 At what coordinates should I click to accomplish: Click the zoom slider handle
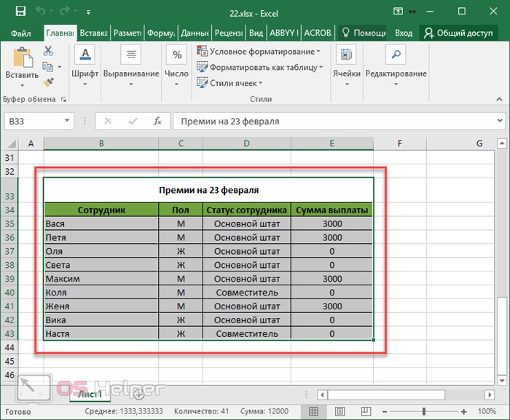[x=424, y=411]
